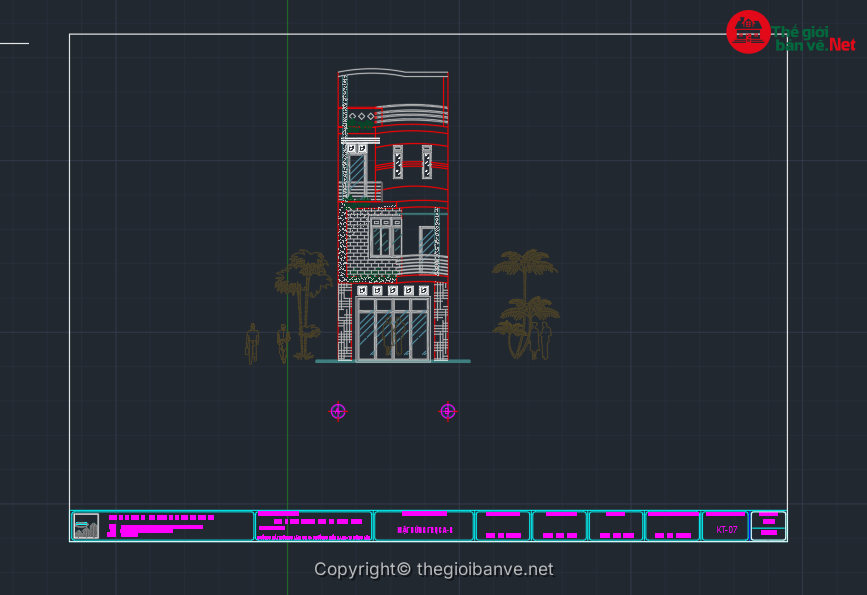This screenshot has height=595, width=867.
Task: Select the left magenta grid axis marker
Action: tap(338, 411)
